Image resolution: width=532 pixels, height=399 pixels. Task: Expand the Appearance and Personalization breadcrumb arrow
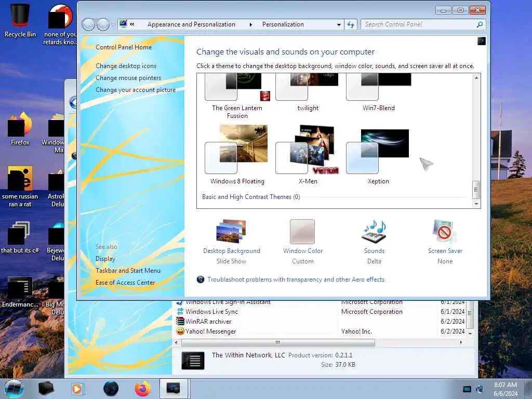pyautogui.click(x=251, y=24)
